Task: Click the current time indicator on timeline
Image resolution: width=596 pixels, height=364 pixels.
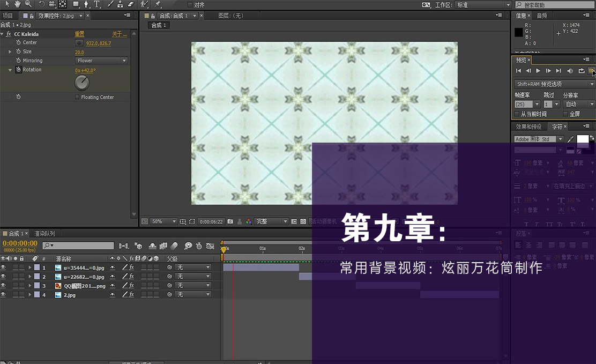Action: [223, 249]
